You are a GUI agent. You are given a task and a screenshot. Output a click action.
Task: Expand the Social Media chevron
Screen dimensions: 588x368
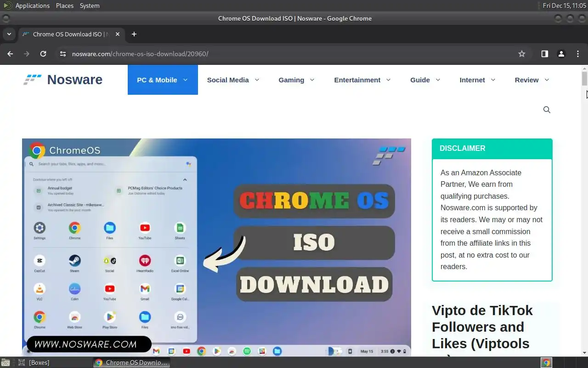point(257,80)
